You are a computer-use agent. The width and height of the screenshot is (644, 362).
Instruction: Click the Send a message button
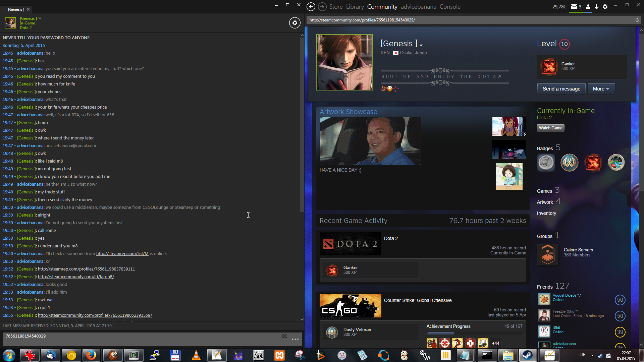pyautogui.click(x=561, y=89)
